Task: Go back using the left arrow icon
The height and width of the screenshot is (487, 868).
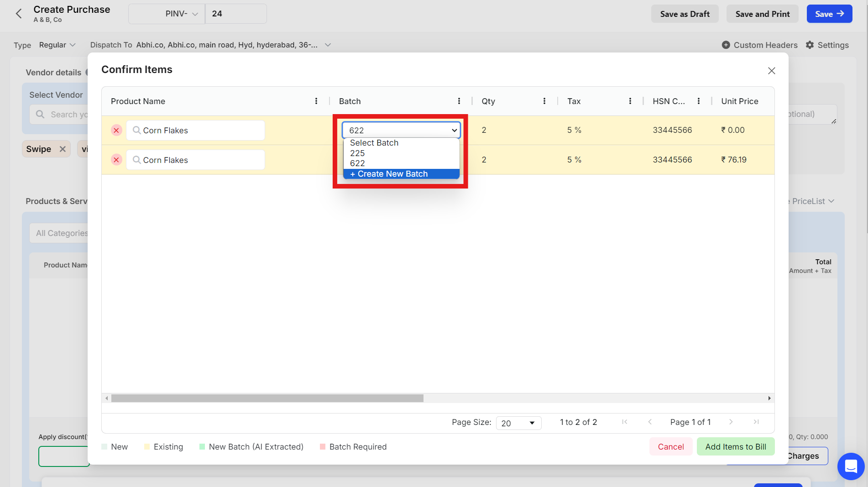Action: click(19, 14)
